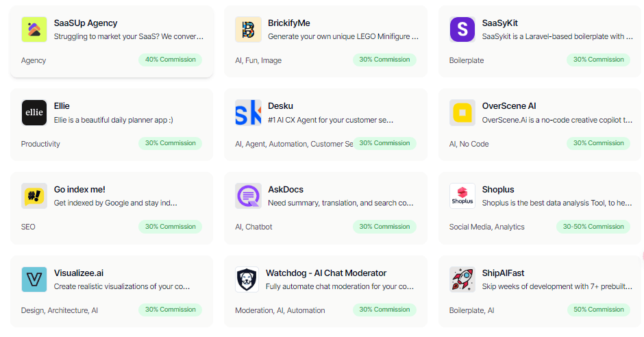Open the AskDocs description text
The image size is (644, 337).
pos(341,203)
